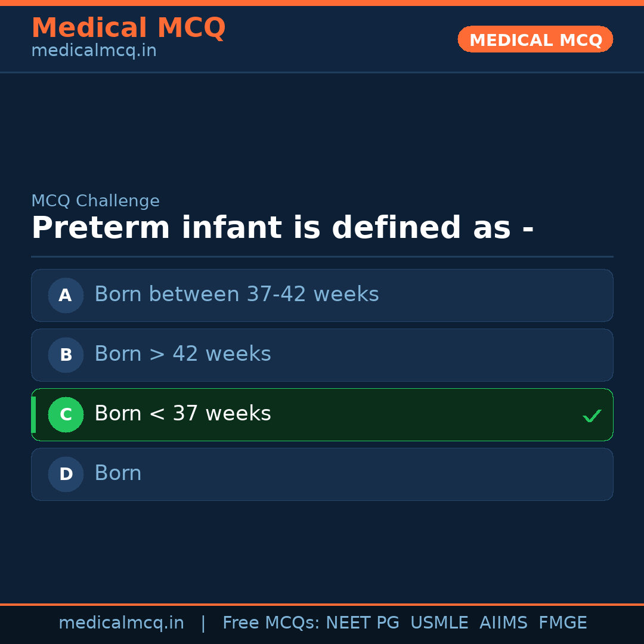644x644 pixels.
Task: Select AIIMS in footer
Action: tap(503, 623)
